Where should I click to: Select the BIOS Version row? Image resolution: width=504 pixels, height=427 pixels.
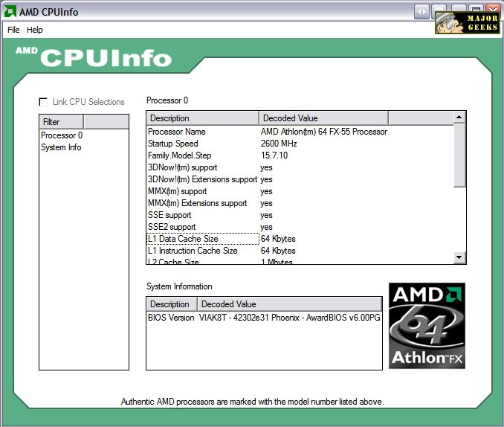coord(264,318)
